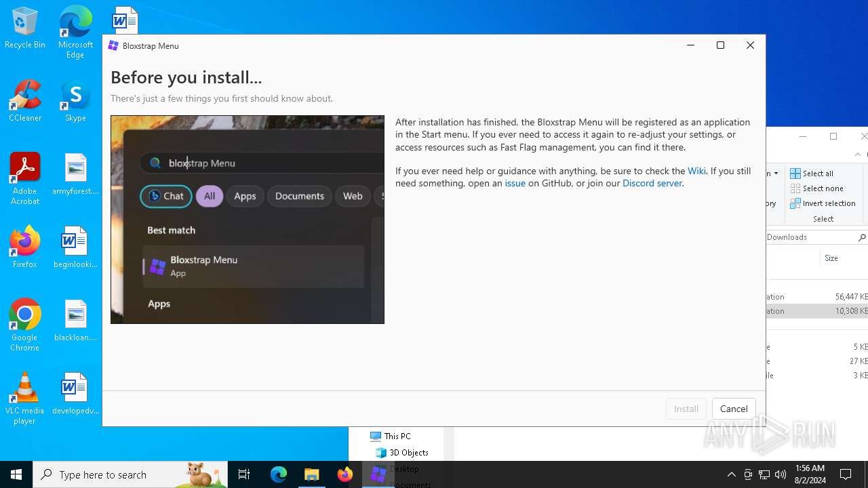Viewport: 868px width, 488px height.
Task: Click the Install button
Action: pyautogui.click(x=686, y=409)
